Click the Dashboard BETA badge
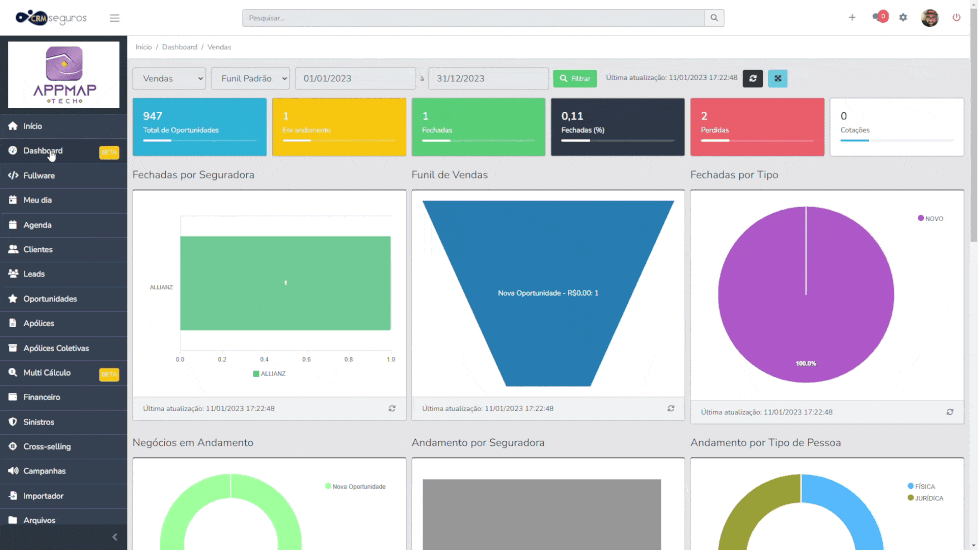Image resolution: width=978 pixels, height=550 pixels. click(x=109, y=152)
